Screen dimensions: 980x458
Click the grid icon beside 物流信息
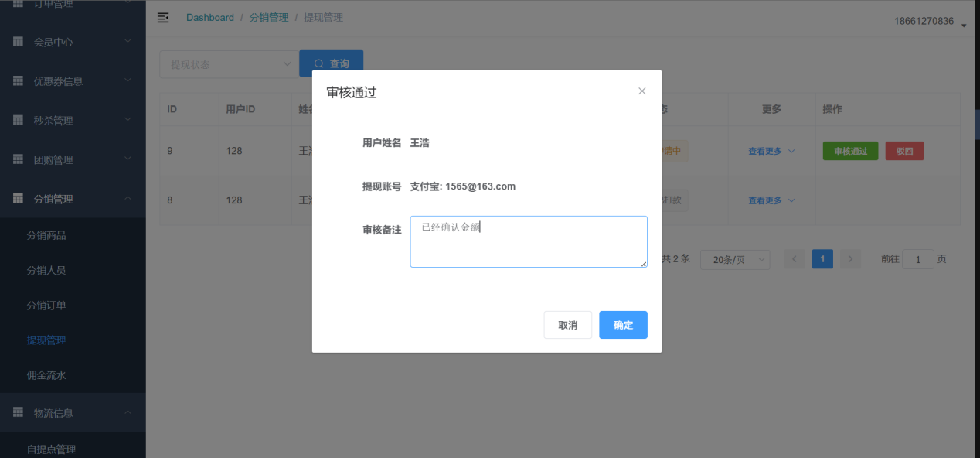(x=18, y=413)
